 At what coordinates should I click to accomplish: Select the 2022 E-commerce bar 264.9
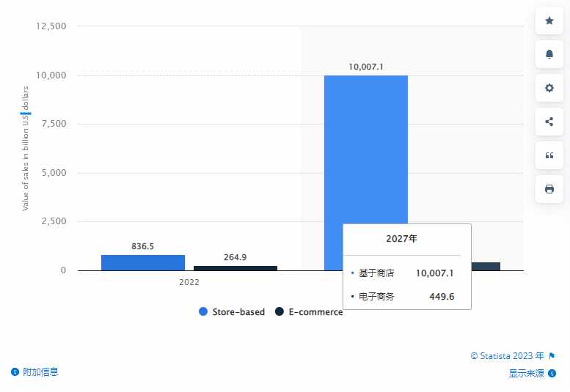[x=235, y=268]
